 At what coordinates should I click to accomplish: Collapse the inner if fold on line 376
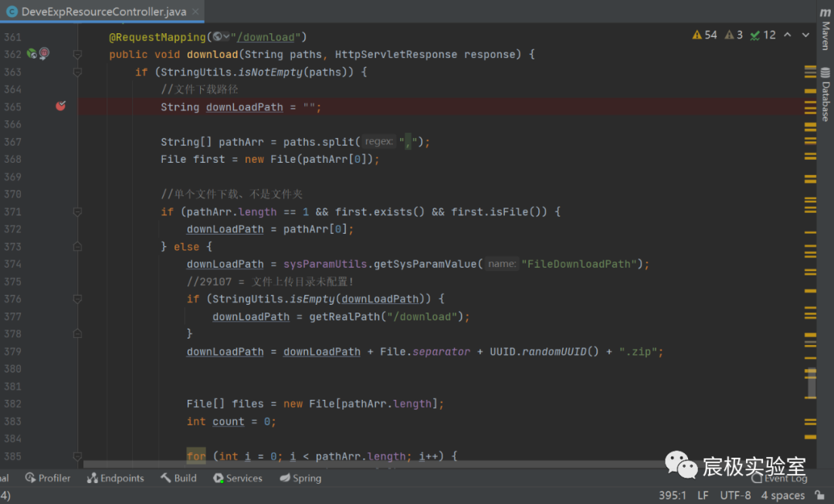point(77,299)
